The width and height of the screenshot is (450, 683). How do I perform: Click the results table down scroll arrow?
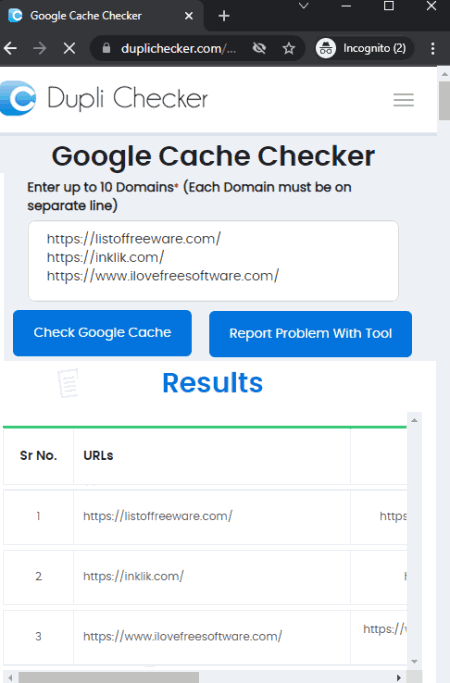[x=414, y=662]
